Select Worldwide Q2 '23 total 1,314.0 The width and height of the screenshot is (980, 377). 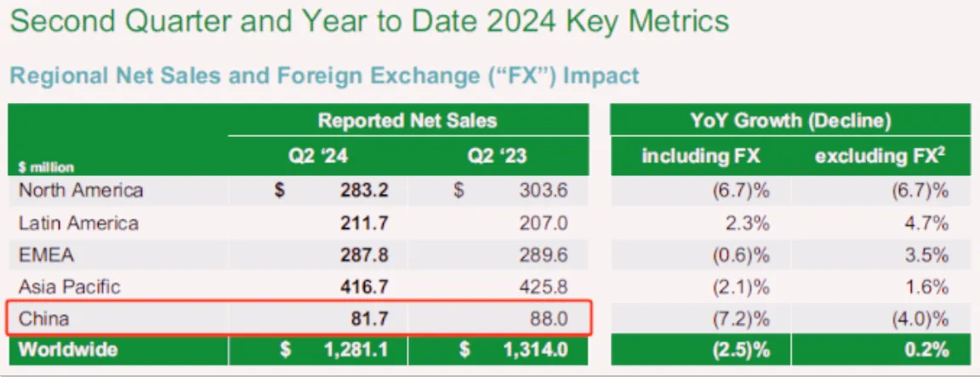tap(534, 350)
